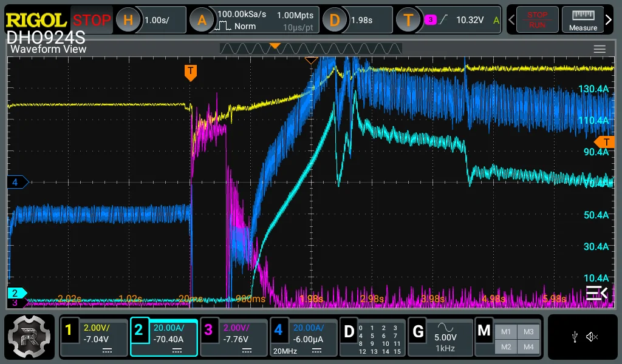Expand the collapsed side results panel
The height and width of the screenshot is (364, 622).
[x=596, y=293]
